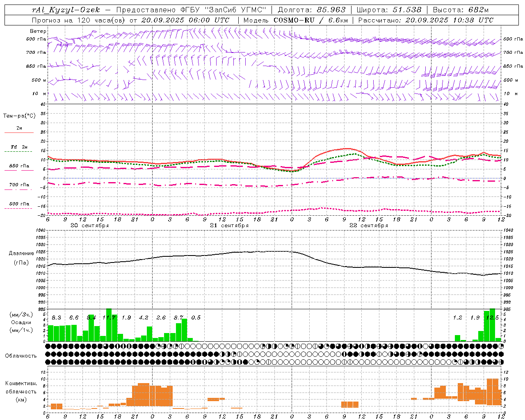The height and width of the screenshot is (420, 525).
Task: Click the 'Предоставлено ФГБУ "ЗапСиб УГМС"' provider text
Action: pyautogui.click(x=192, y=10)
